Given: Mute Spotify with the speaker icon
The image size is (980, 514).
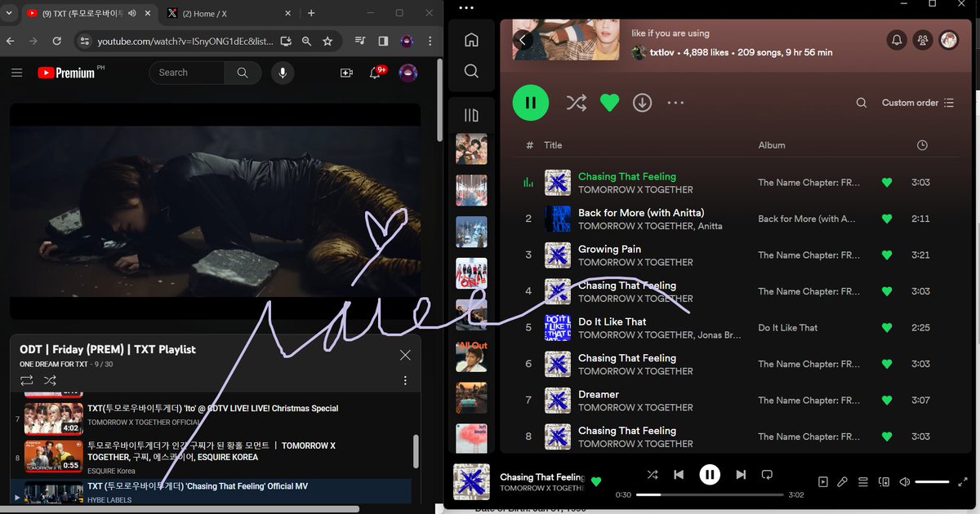Looking at the screenshot, I should click(x=904, y=482).
